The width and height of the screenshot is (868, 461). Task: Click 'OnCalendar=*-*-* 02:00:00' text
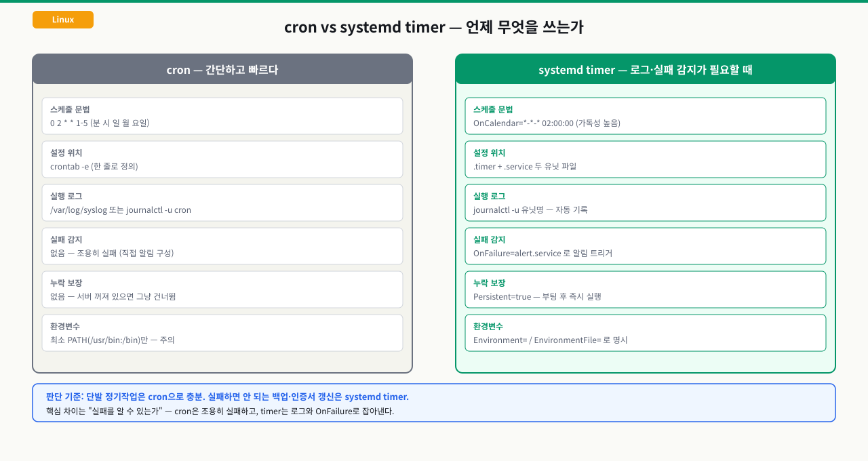pyautogui.click(x=524, y=123)
